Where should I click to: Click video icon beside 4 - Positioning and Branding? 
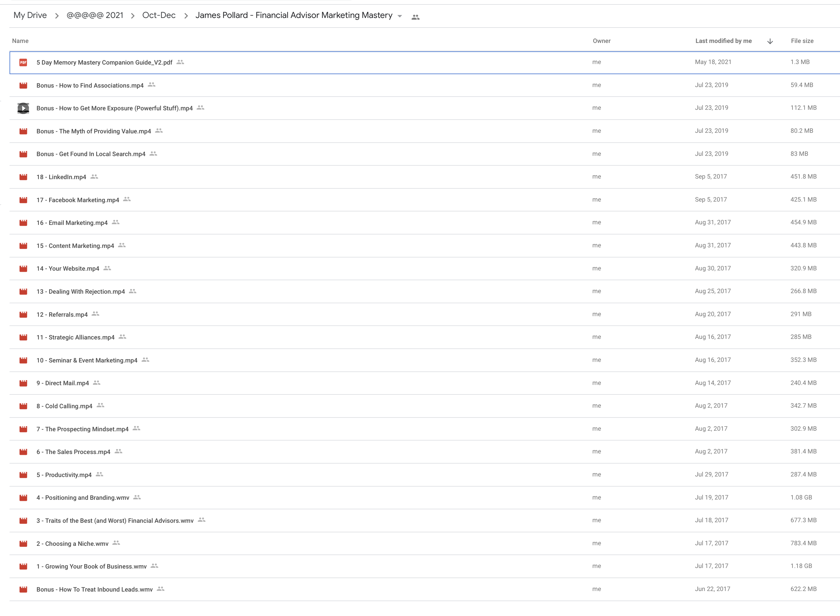pos(23,498)
